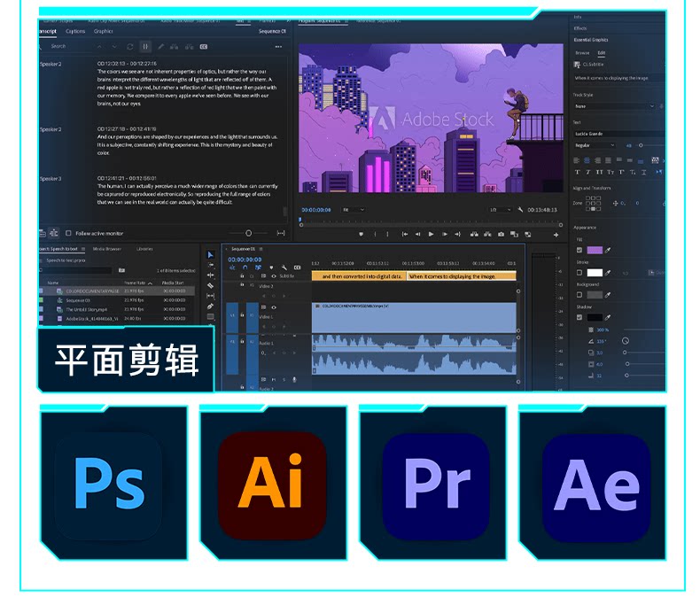Toggle the eye visibility for Subtitle track
700x605 pixels.
273,276
